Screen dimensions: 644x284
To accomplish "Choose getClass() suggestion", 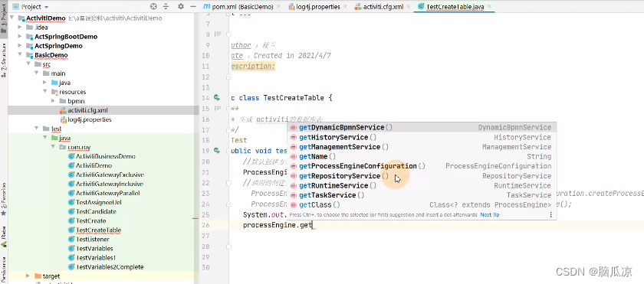I will pos(422,204).
